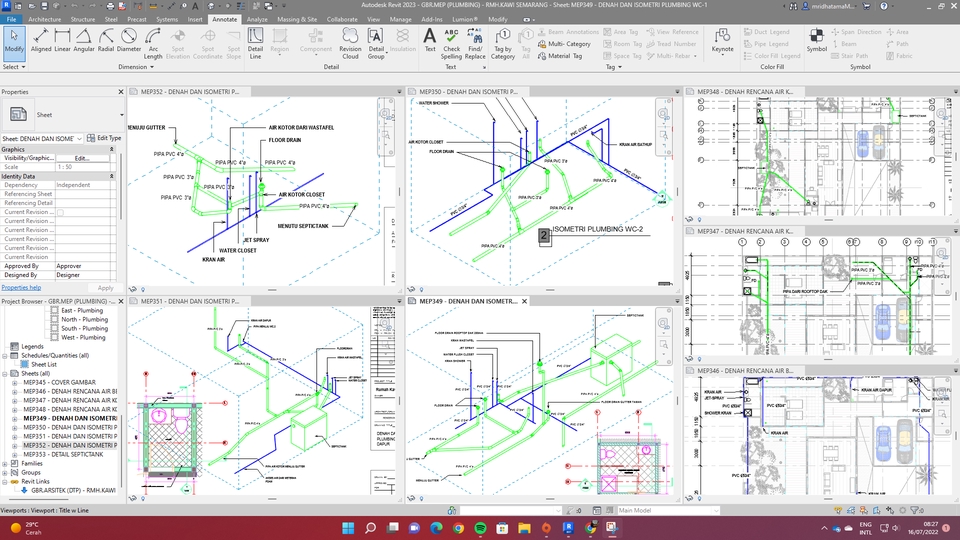Screen dimensions: 960x540
Task: Open the Collaborate ribbon tab
Action: tap(342, 19)
